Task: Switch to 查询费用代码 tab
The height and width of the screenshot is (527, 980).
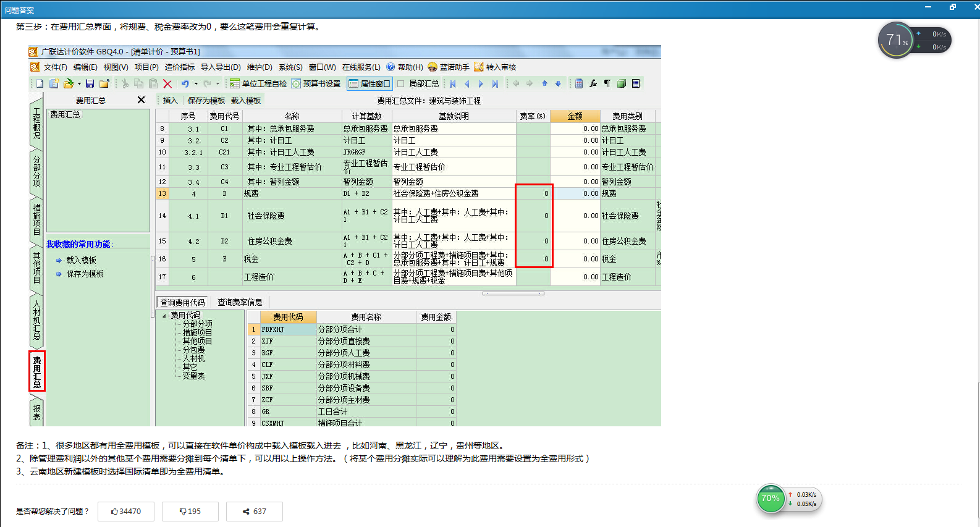Action: pos(182,302)
